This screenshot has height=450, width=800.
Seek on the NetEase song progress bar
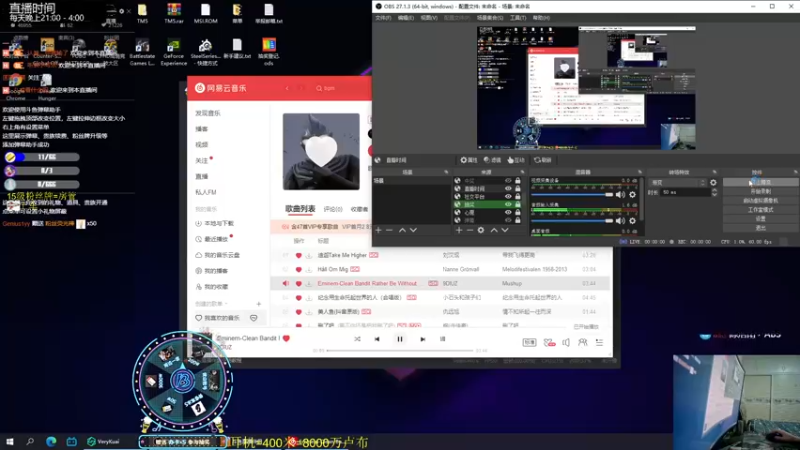pos(399,351)
